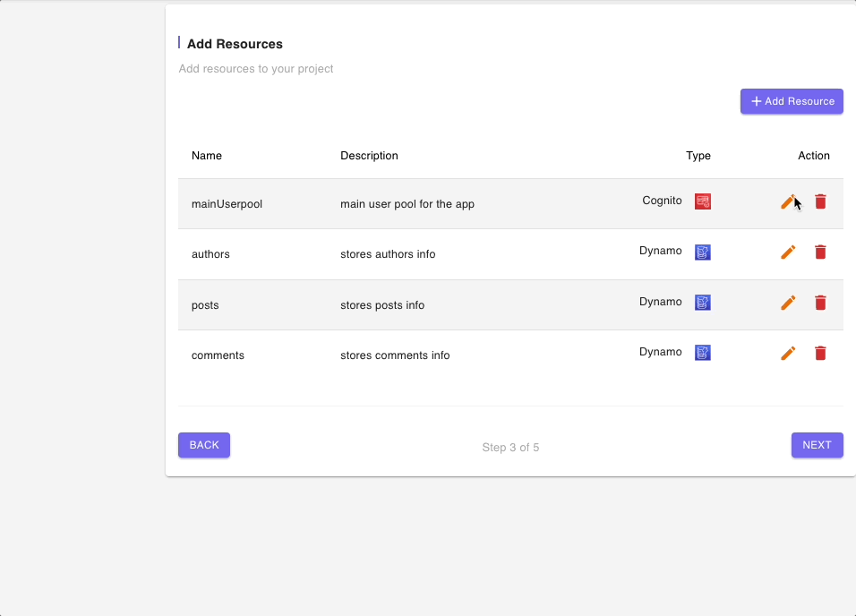
Task: Click 'stores posts info' description
Action: [382, 304]
